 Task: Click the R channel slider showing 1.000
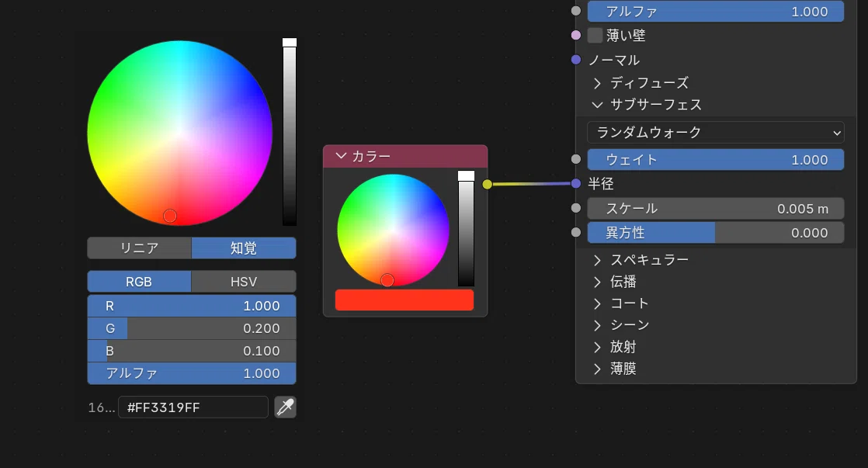[x=192, y=306]
